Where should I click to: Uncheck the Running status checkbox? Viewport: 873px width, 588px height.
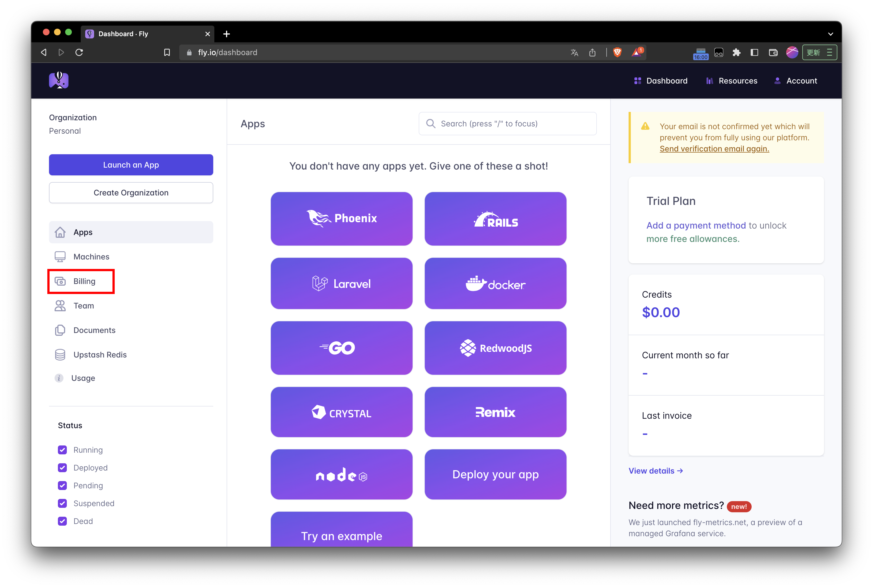[62, 450]
